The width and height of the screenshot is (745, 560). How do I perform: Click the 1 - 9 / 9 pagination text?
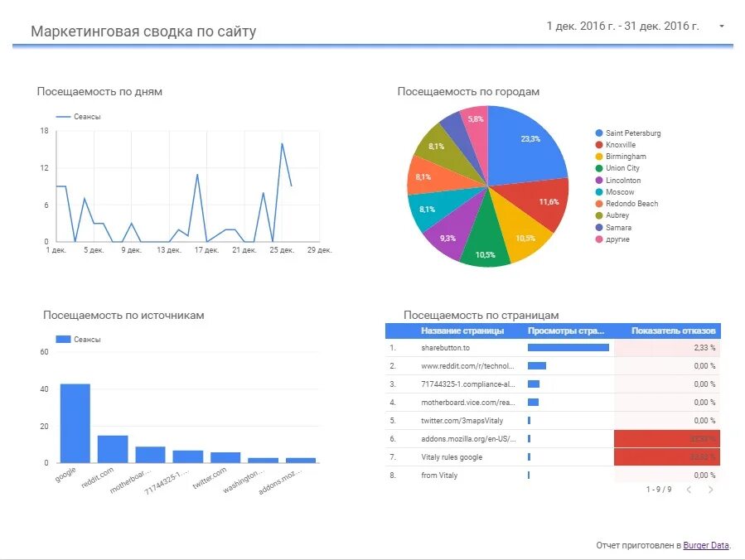point(659,490)
